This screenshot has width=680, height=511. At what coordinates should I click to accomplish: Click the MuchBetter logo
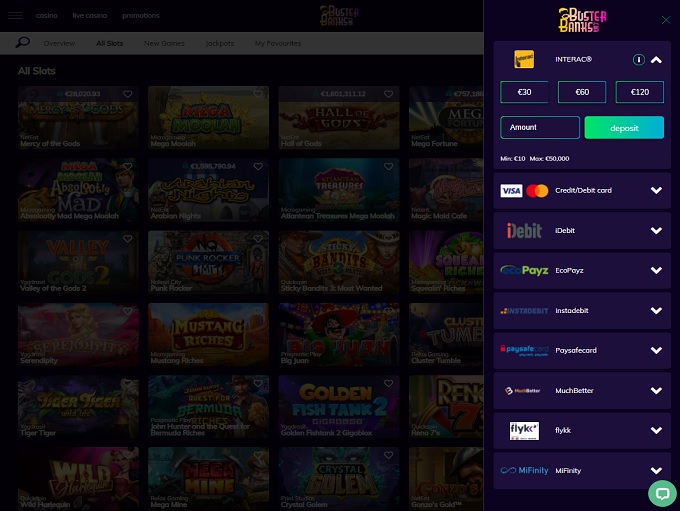tap(523, 390)
